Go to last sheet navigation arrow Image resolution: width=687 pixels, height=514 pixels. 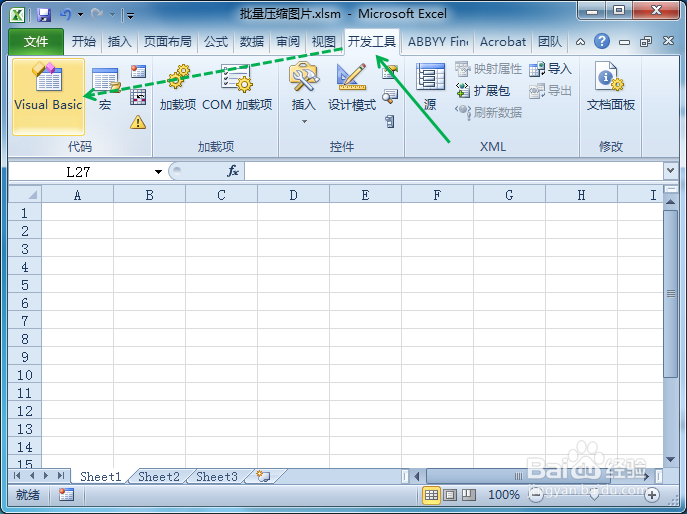61,476
